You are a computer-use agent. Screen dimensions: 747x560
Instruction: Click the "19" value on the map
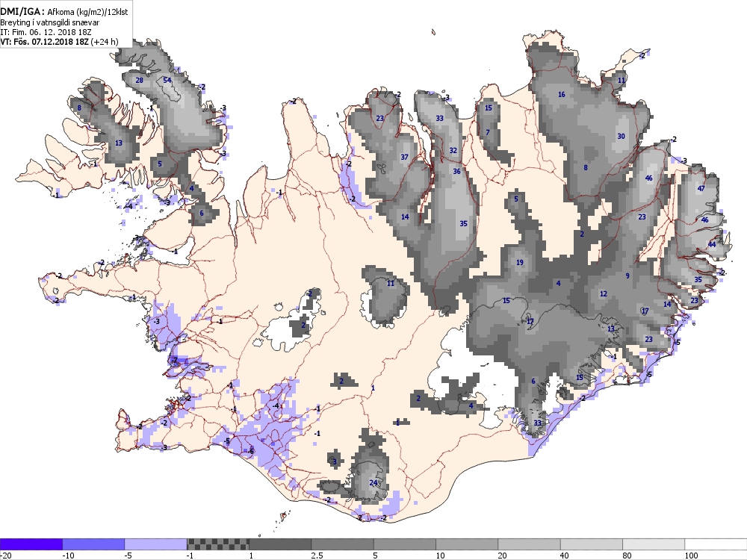[520, 262]
